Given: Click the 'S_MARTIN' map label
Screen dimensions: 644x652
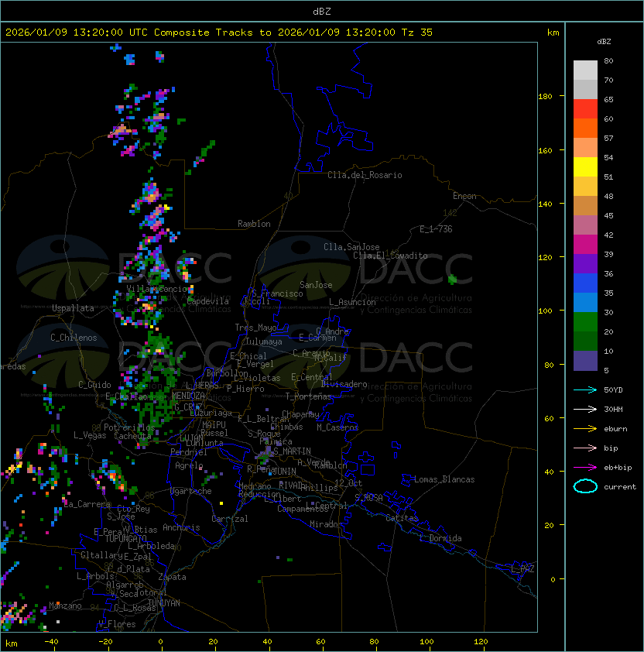Looking at the screenshot, I should click(293, 451).
